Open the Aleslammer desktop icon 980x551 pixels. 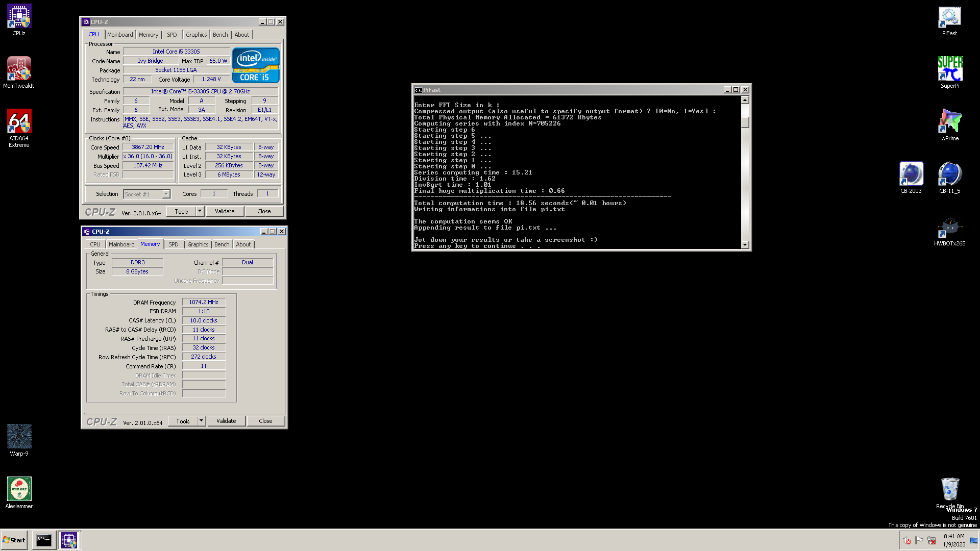point(19,493)
